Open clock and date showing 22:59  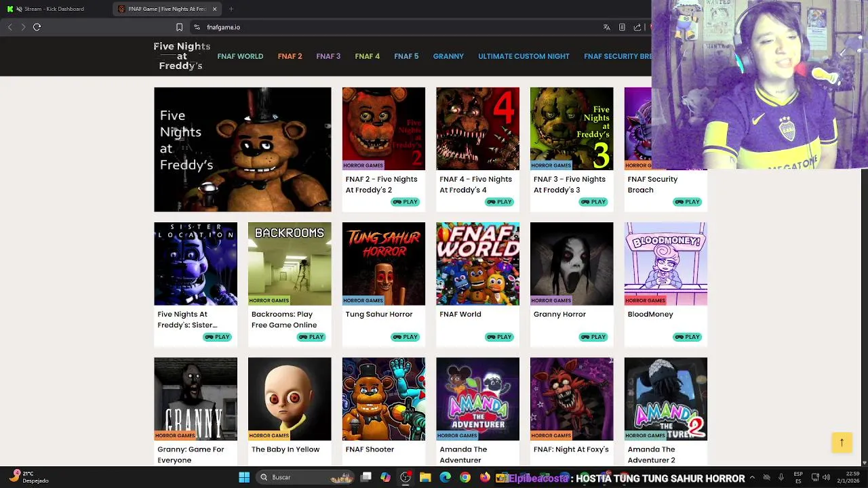(x=848, y=477)
